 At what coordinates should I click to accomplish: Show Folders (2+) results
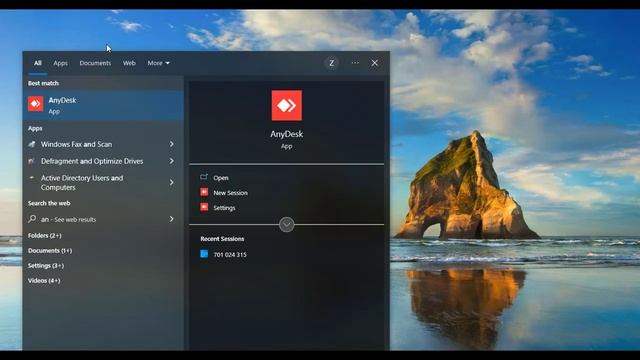click(x=44, y=236)
